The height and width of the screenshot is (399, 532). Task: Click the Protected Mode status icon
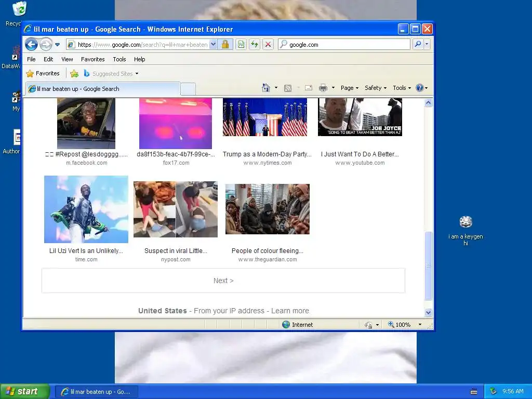coord(368,325)
